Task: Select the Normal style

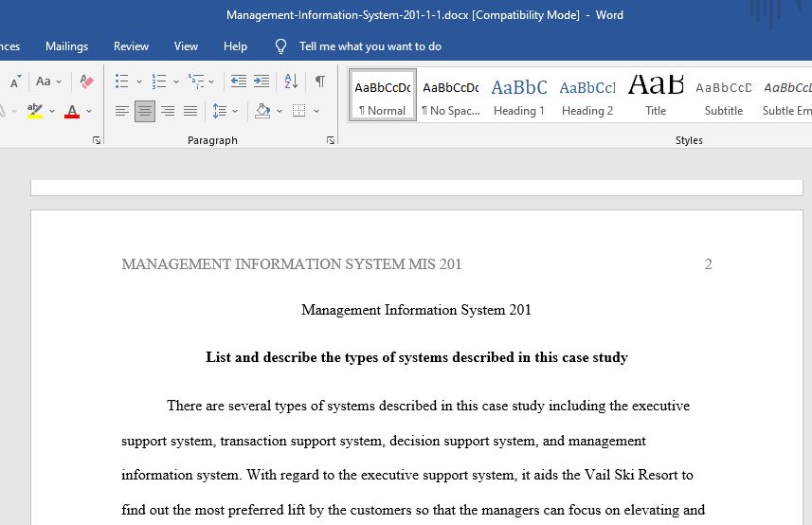Action: [383, 96]
